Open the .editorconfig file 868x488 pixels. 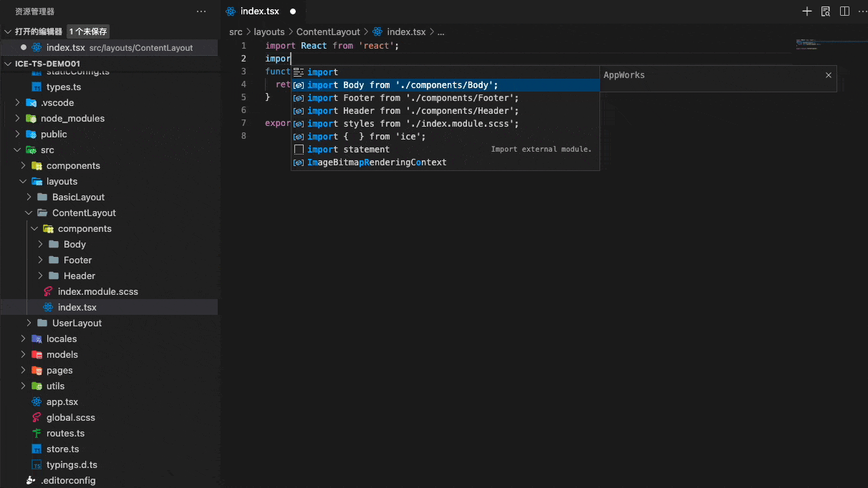(68, 481)
